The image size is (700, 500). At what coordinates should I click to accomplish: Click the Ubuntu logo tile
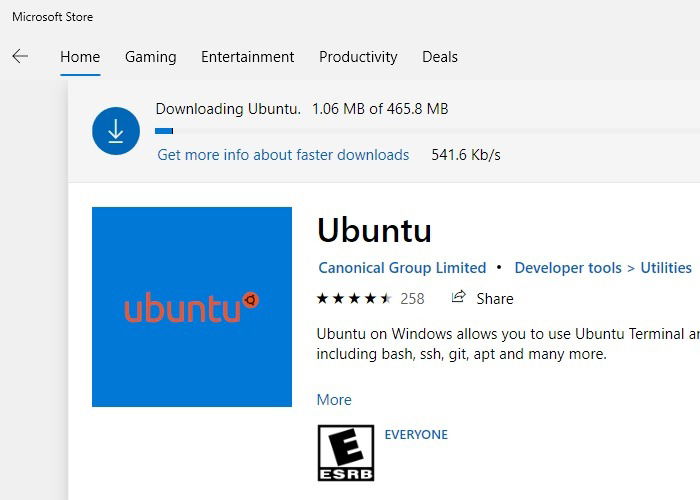pos(192,307)
